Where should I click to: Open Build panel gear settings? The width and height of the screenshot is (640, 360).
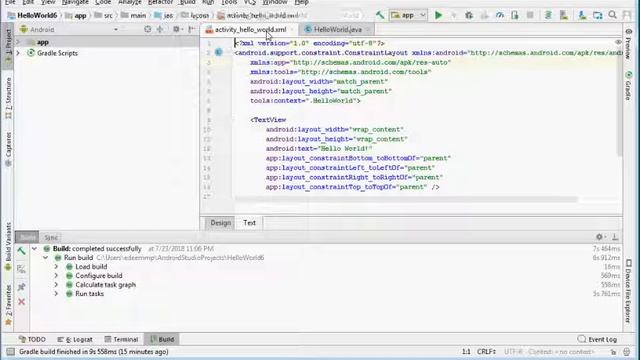pyautogui.click(x=600, y=237)
